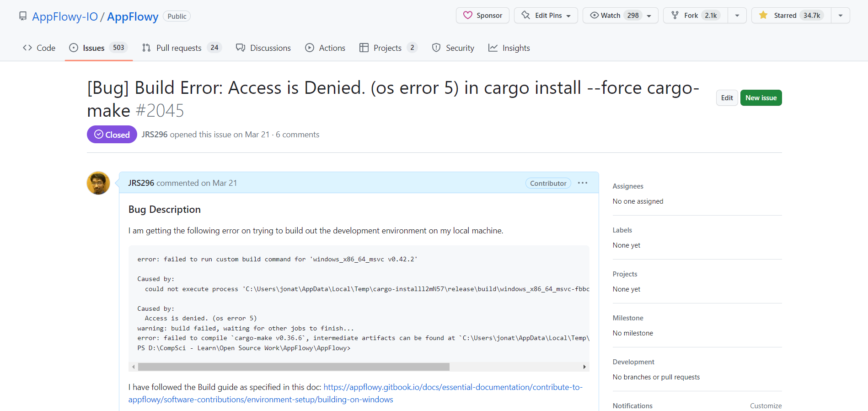
Task: Click the Milestone sidebar heading
Action: click(628, 318)
